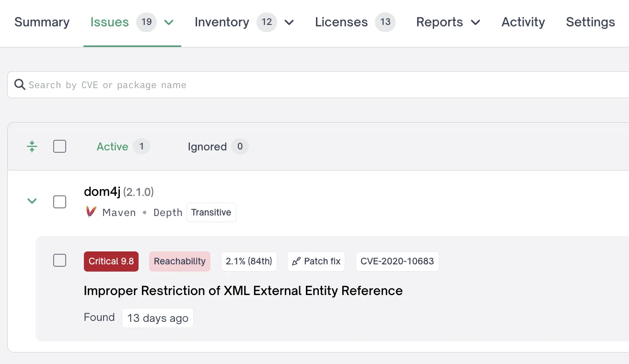
Task: Open the Patch fix option
Action: (316, 261)
